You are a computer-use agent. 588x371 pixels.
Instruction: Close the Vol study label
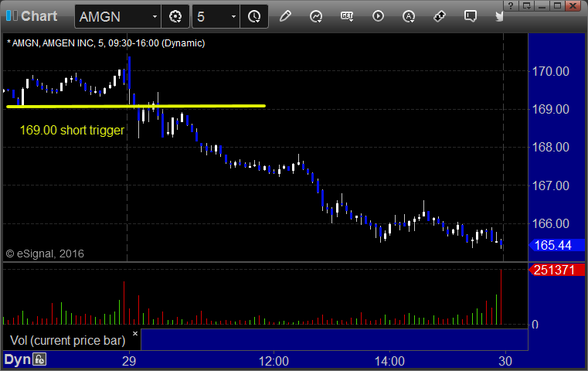pyautogui.click(x=135, y=333)
